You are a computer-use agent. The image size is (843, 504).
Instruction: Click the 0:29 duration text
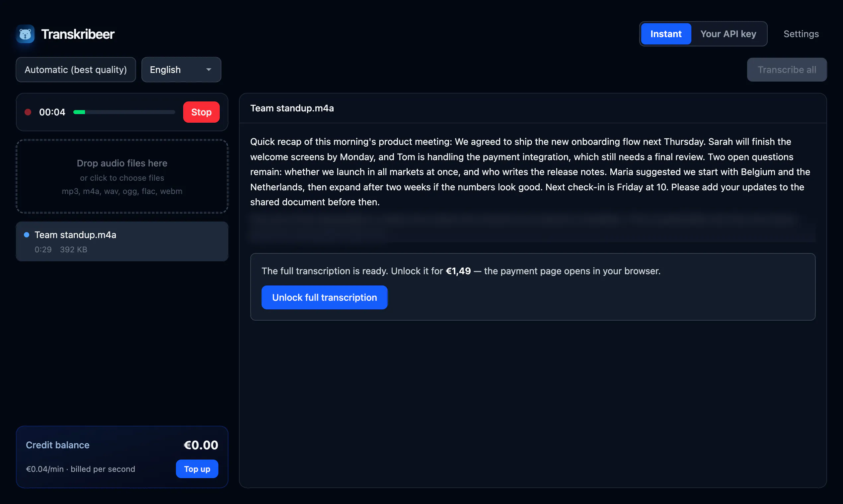[43, 250]
